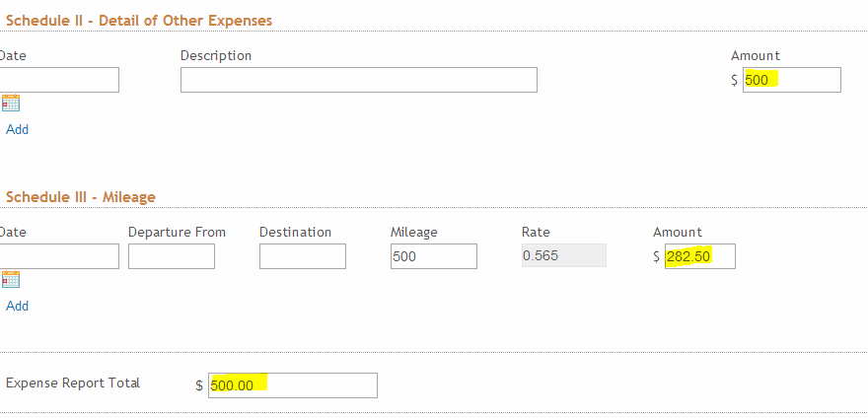Viewport: 868px width, 418px height.
Task: Open the Schedule III mileage calendar picker
Action: [x=11, y=280]
